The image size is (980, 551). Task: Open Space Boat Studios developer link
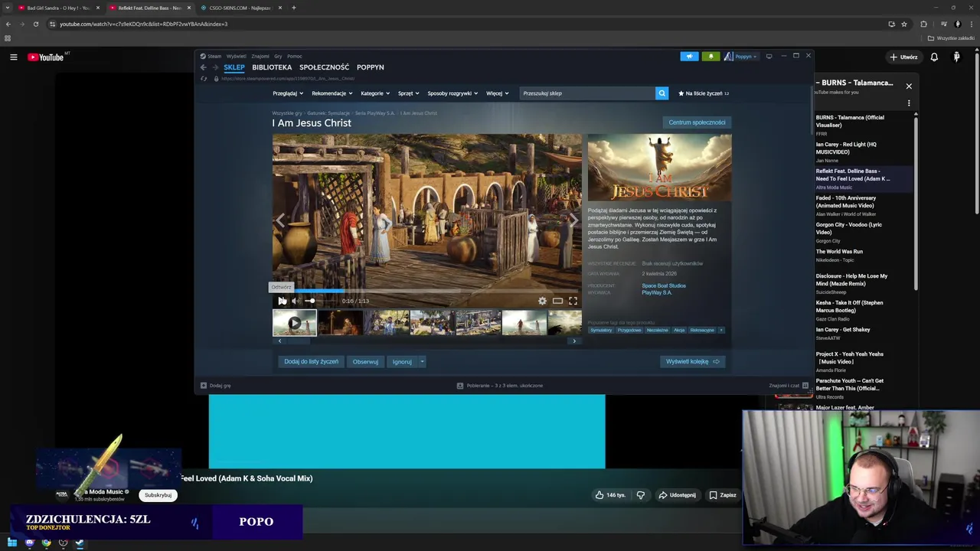(x=664, y=285)
